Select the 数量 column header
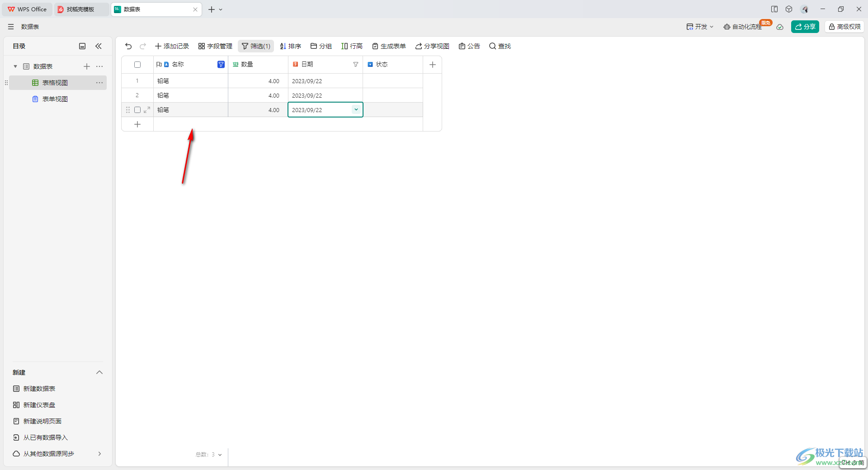Viewport: 868px width, 470px height. click(x=258, y=65)
